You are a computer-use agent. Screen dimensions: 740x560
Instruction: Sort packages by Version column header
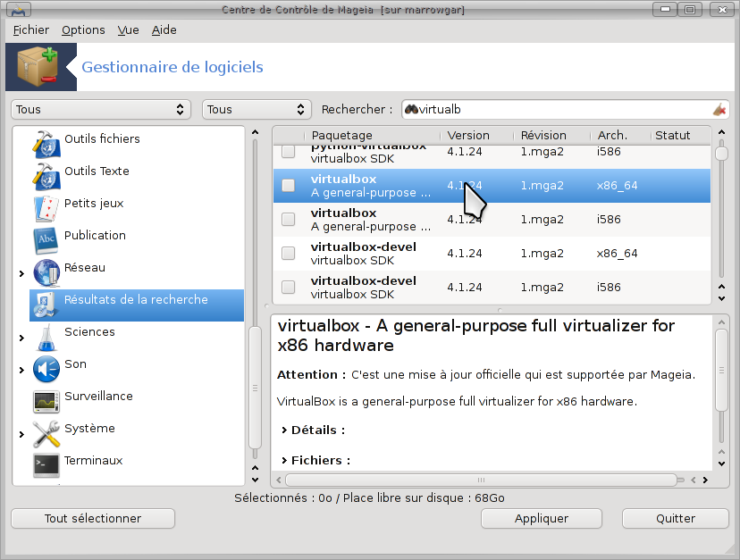click(x=476, y=136)
